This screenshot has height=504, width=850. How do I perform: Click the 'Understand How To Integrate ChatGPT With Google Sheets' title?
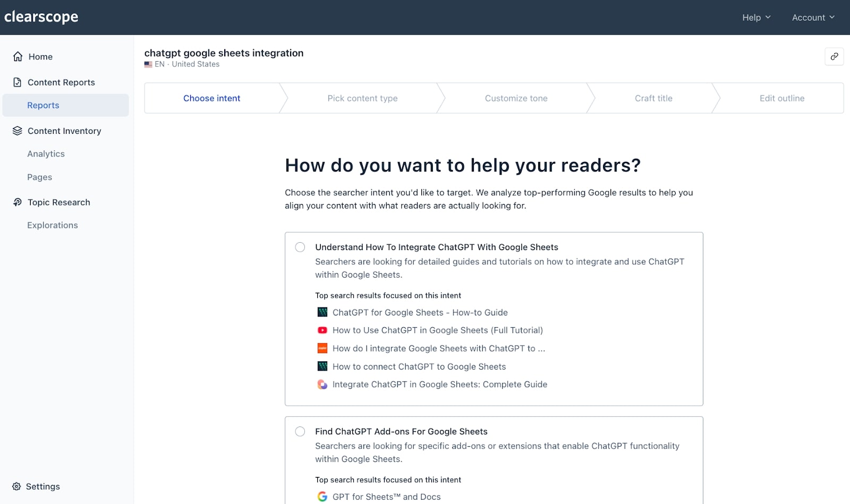[437, 247]
